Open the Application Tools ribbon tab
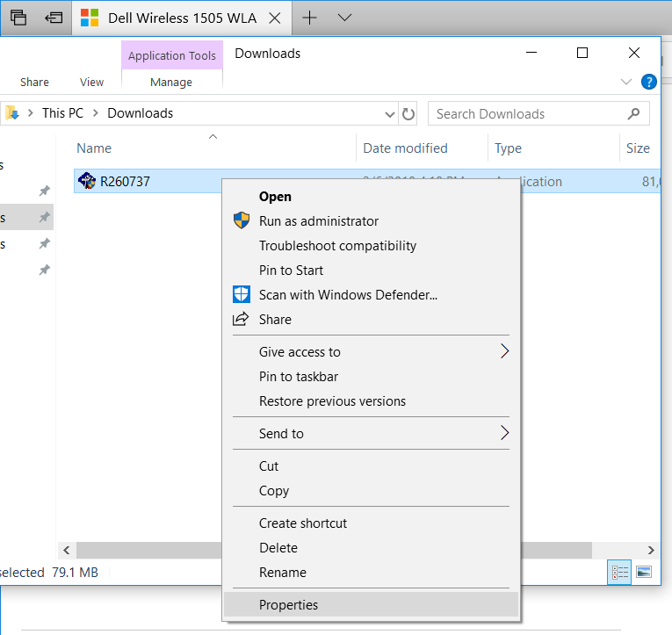Viewport: 672px width, 635px height. tap(172, 55)
